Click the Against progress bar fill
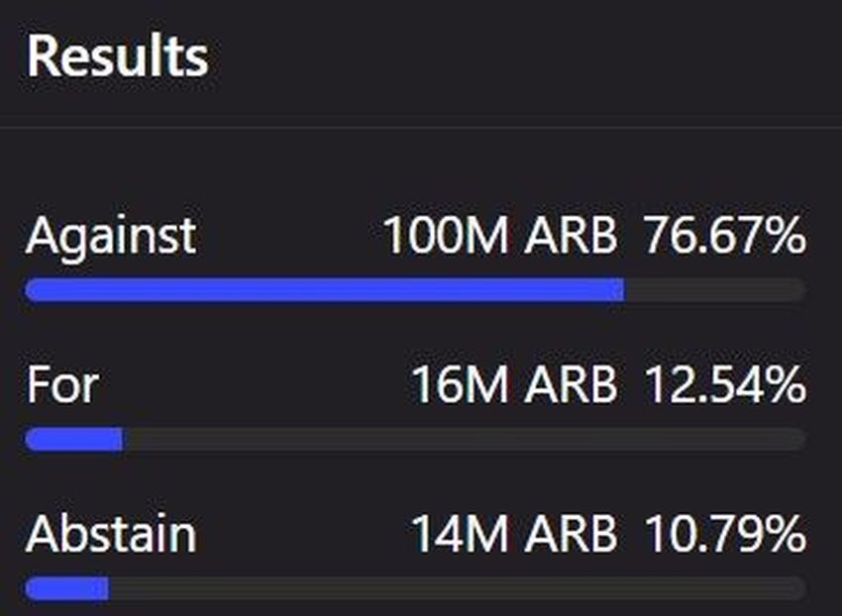This screenshot has height=616, width=842. 324,290
